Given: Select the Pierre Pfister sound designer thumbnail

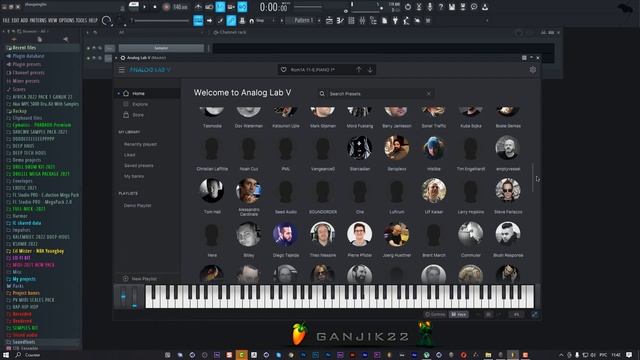Looking at the screenshot, I should pos(360,240).
